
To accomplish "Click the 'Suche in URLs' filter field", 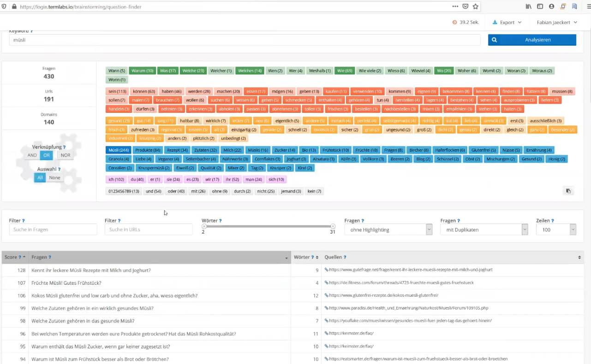I will (149, 229).
